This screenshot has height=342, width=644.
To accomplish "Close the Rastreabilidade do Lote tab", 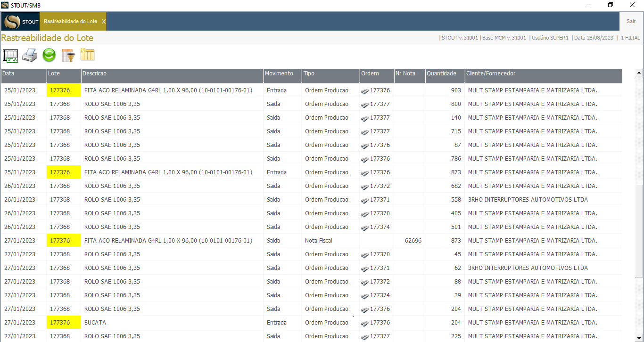I will pyautogui.click(x=104, y=22).
